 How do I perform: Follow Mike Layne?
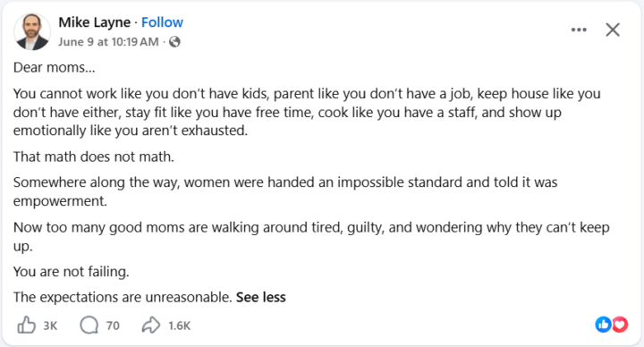162,22
